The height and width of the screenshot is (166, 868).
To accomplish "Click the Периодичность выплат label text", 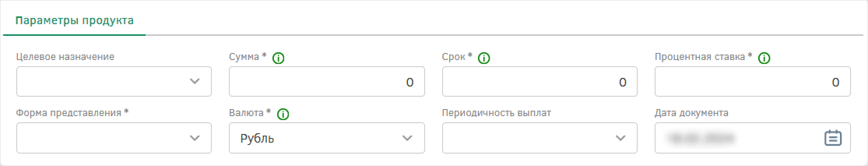I will pos(497,113).
